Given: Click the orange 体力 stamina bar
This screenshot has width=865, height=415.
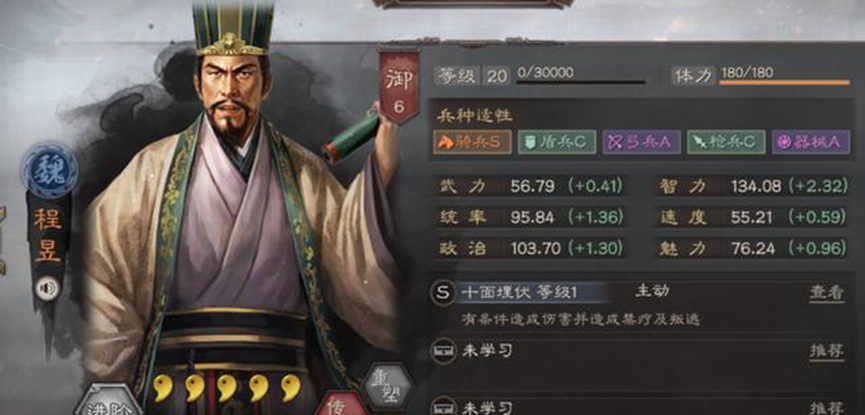Looking at the screenshot, I should point(784,83).
